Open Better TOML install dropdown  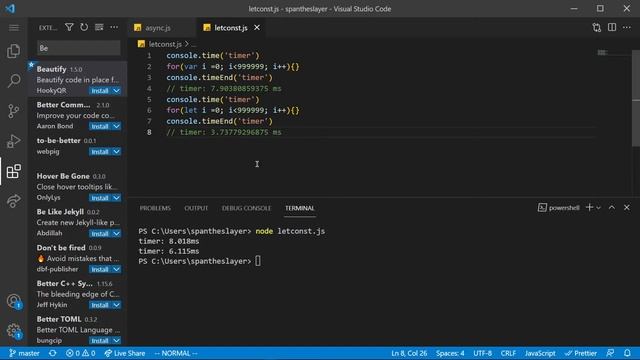point(116,340)
